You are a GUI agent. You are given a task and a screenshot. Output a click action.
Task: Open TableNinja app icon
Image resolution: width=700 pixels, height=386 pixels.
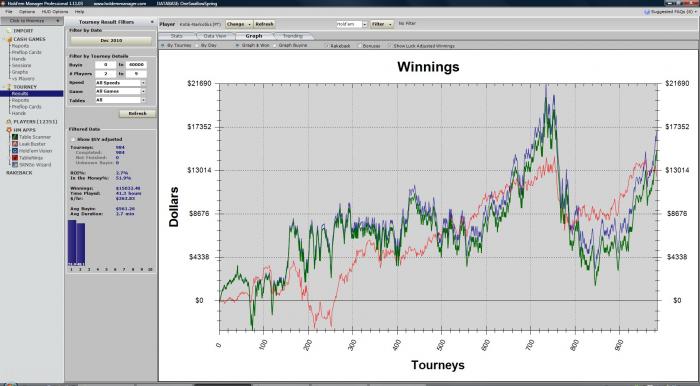tap(15, 158)
